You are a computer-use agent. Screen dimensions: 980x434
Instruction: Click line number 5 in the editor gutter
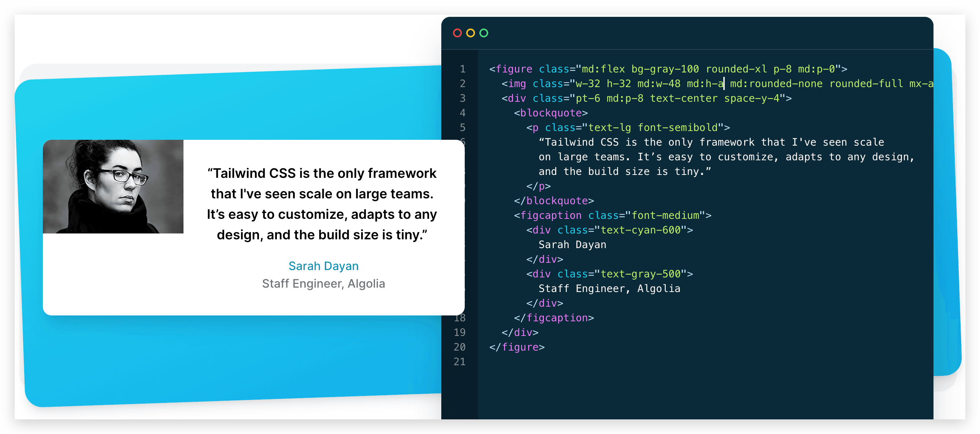pyautogui.click(x=463, y=127)
